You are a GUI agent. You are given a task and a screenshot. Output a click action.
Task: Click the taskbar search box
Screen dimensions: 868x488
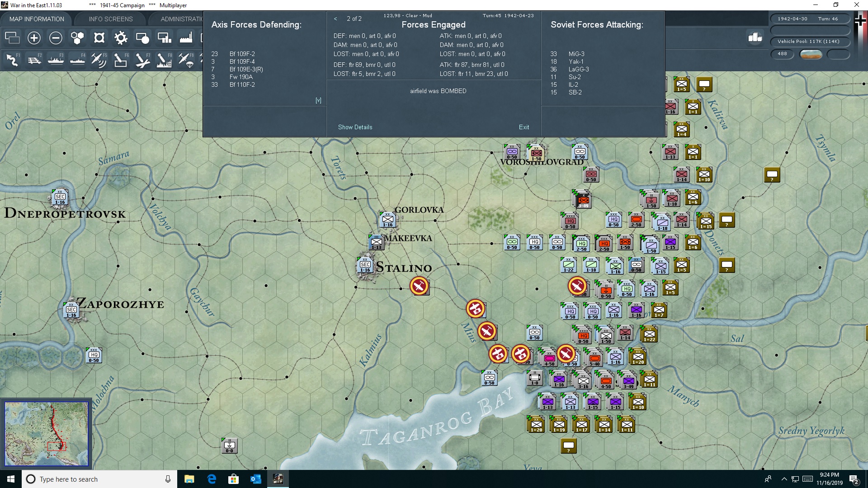pyautogui.click(x=99, y=479)
